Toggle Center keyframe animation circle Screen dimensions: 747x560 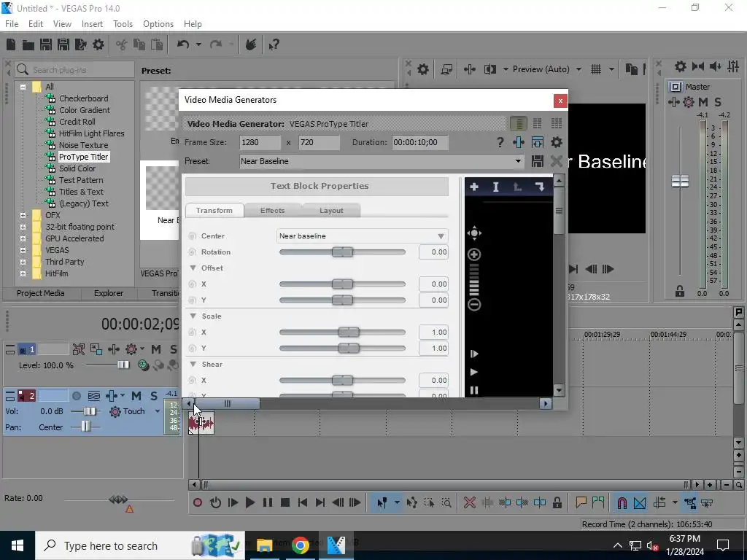[193, 236]
